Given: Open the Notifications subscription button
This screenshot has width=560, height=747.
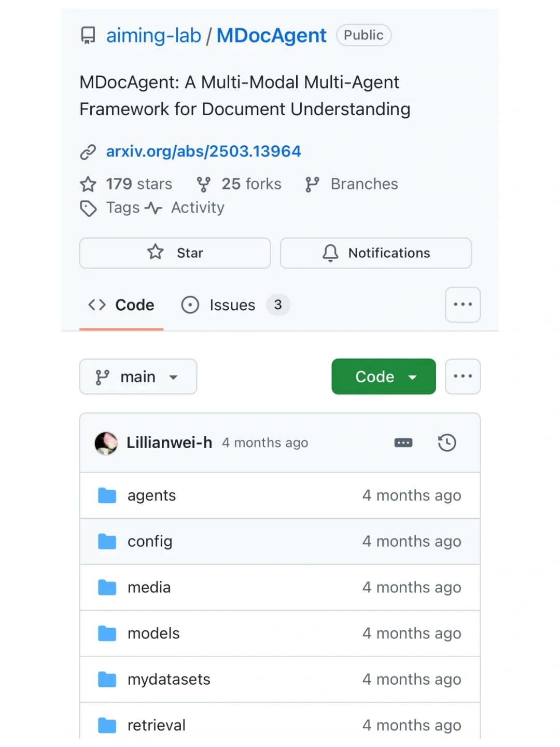Looking at the screenshot, I should coord(375,253).
